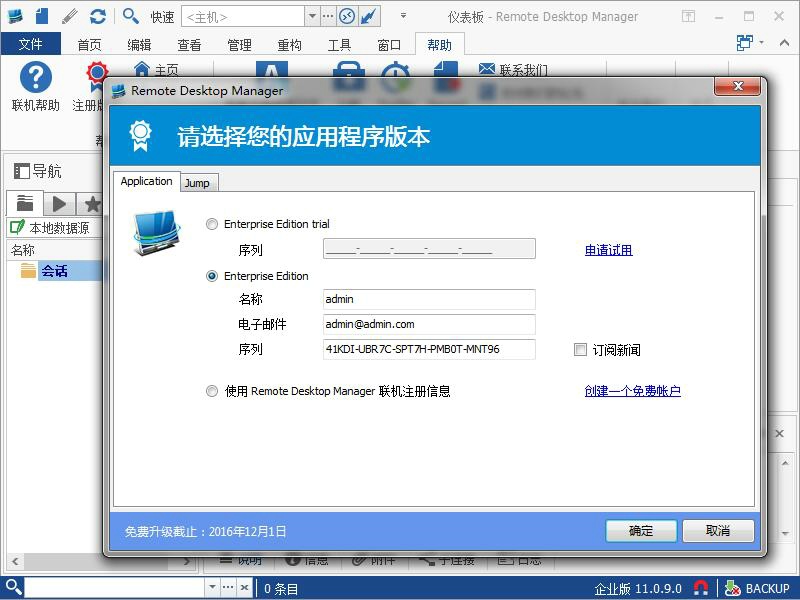Click the 本地数据源 data source icon
The image size is (800, 600).
17,227
